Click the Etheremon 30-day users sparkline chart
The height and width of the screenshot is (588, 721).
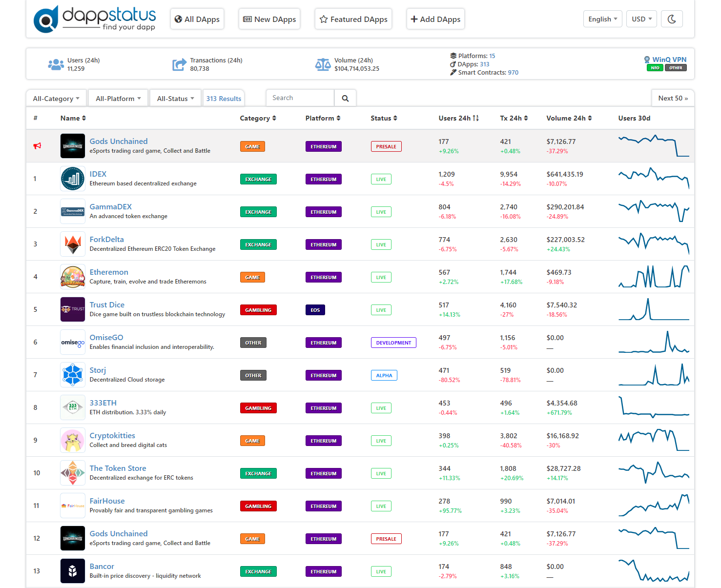tap(654, 276)
